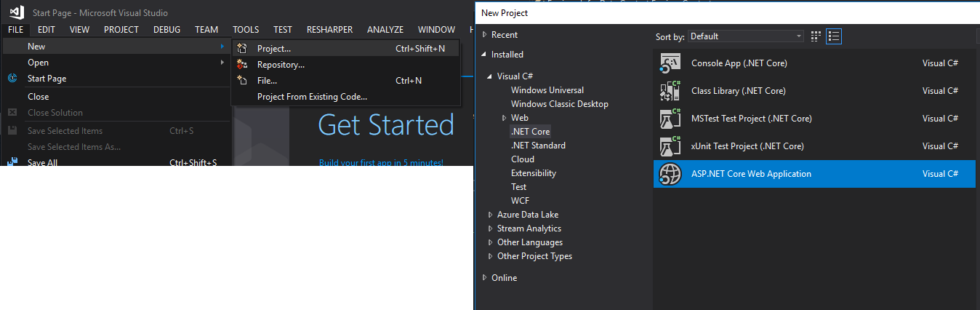This screenshot has width=980, height=310.
Task: Select Extensibility in the template tree
Action: coord(534,173)
